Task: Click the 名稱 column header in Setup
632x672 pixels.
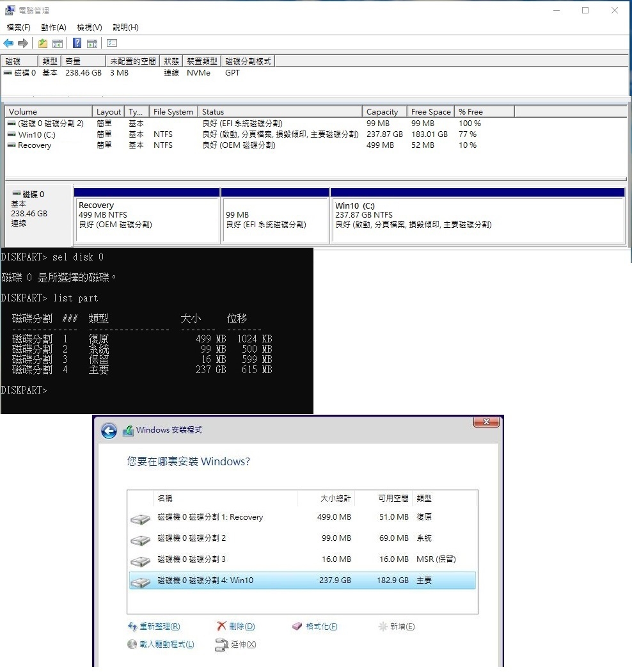Action: 225,499
